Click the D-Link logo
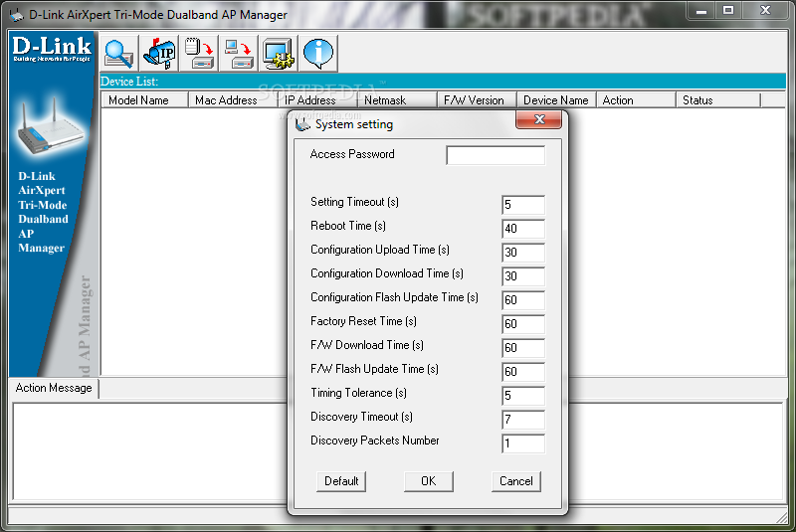Screen dimensions: 796x532 coord(52,49)
